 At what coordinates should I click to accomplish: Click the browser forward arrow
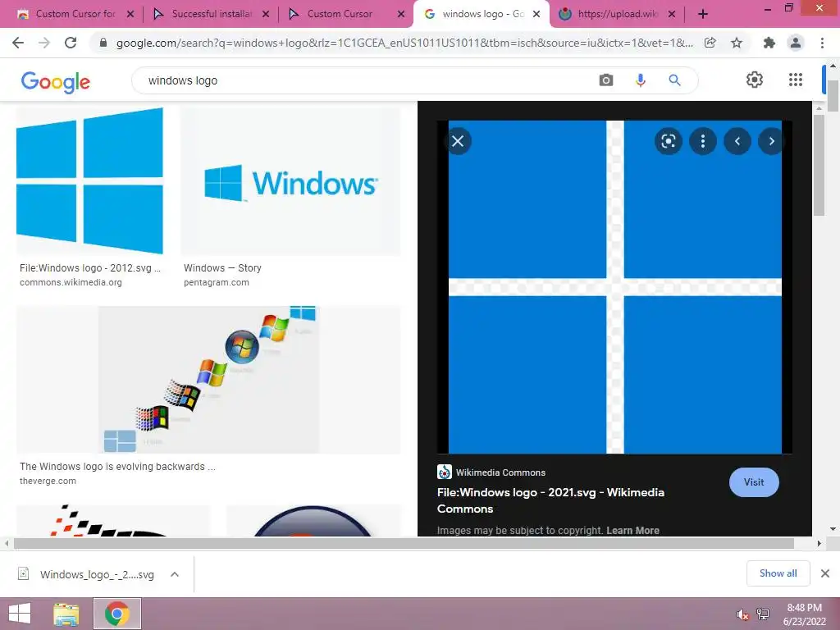click(44, 43)
